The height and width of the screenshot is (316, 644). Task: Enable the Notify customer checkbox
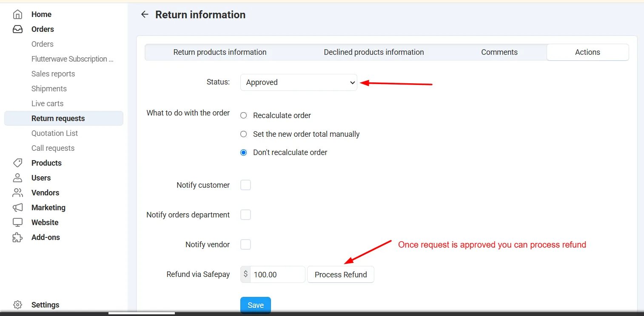pos(246,185)
